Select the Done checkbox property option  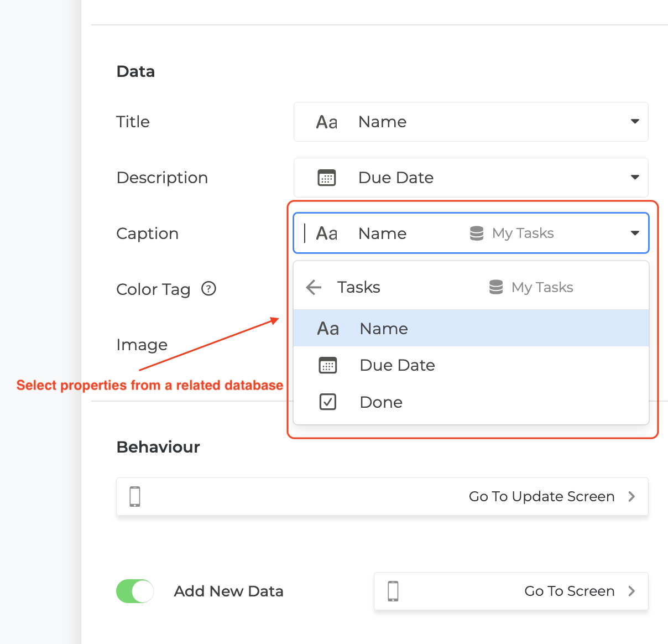(381, 402)
